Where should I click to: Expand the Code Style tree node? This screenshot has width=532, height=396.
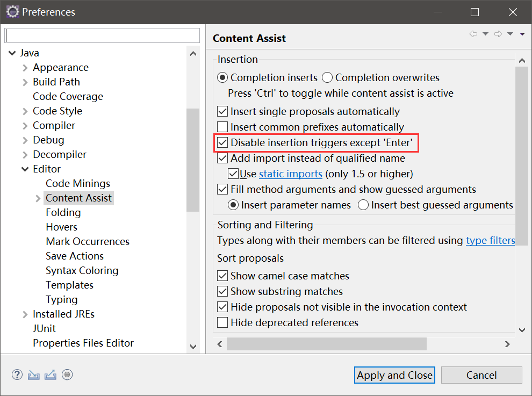[25, 111]
